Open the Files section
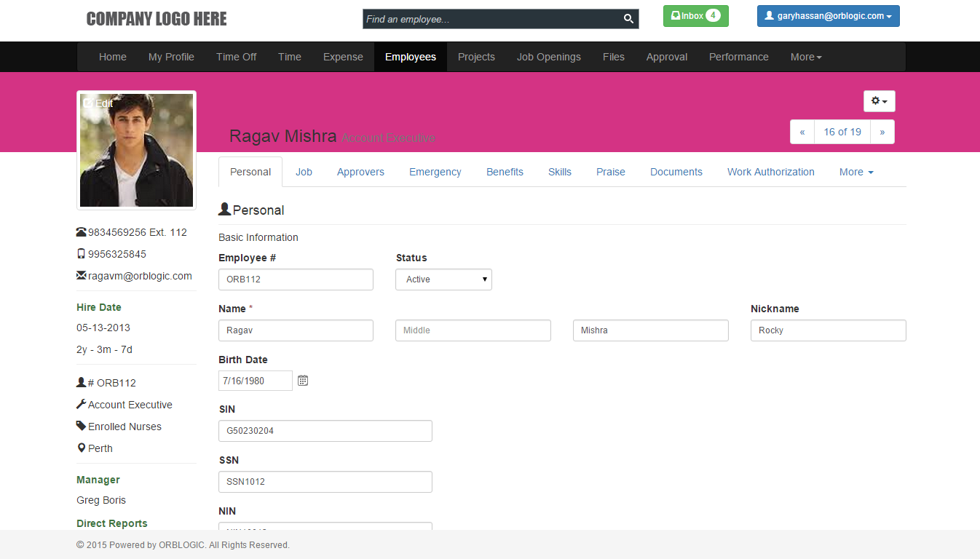The width and height of the screenshot is (980, 559). [614, 57]
